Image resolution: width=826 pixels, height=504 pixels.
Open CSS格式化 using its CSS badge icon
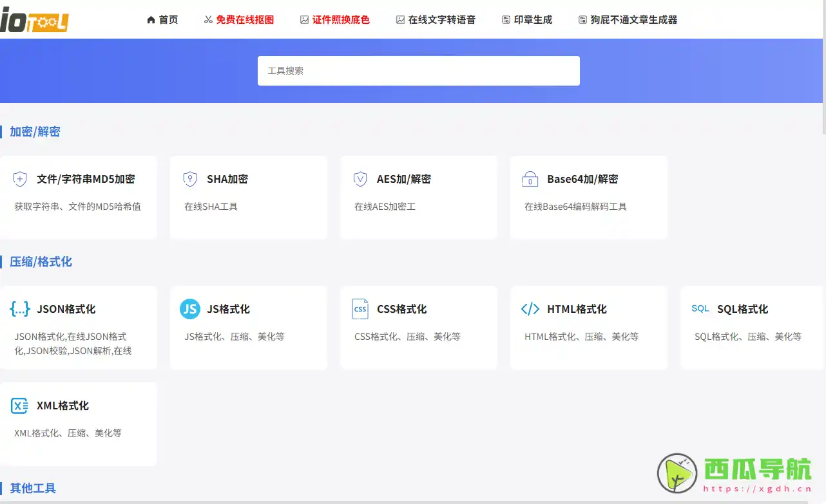click(x=360, y=309)
